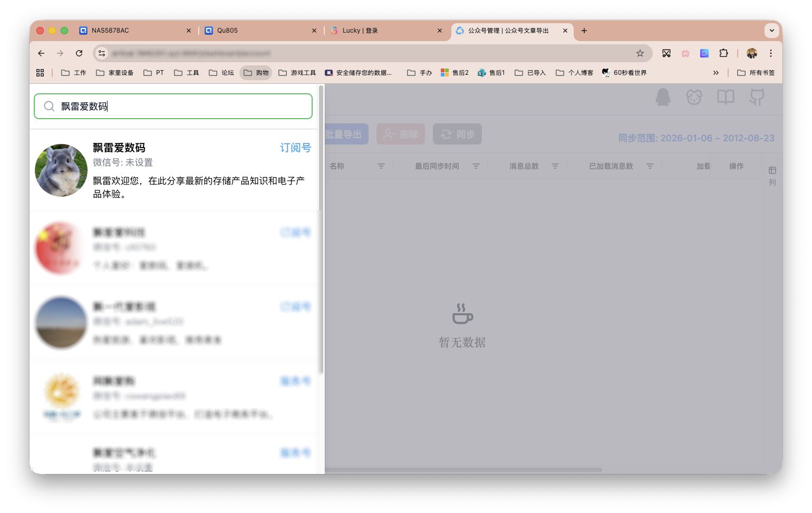Click the filter icon on the 名称 column
This screenshot has width=812, height=513.
[x=381, y=166]
